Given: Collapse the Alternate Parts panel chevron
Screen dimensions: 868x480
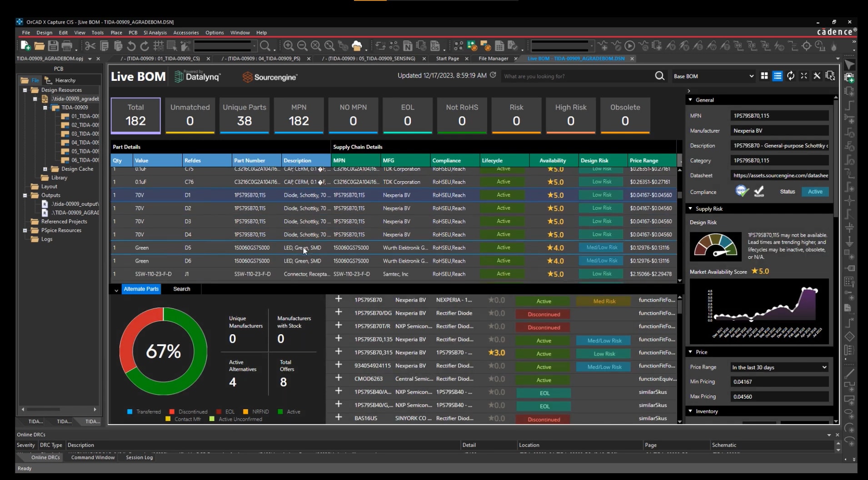Looking at the screenshot, I should (x=116, y=290).
